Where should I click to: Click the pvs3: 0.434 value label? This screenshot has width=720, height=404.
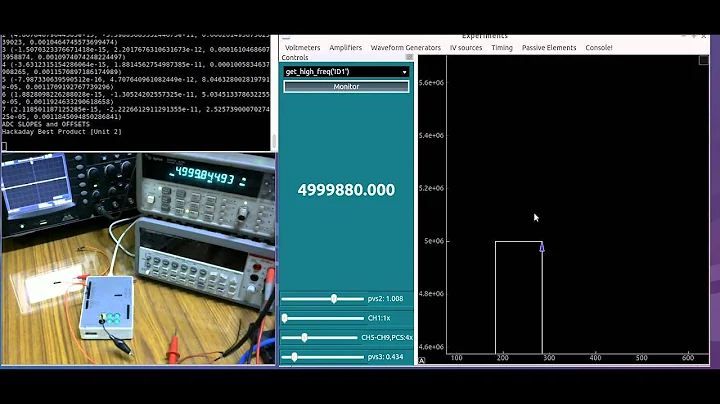tap(385, 357)
